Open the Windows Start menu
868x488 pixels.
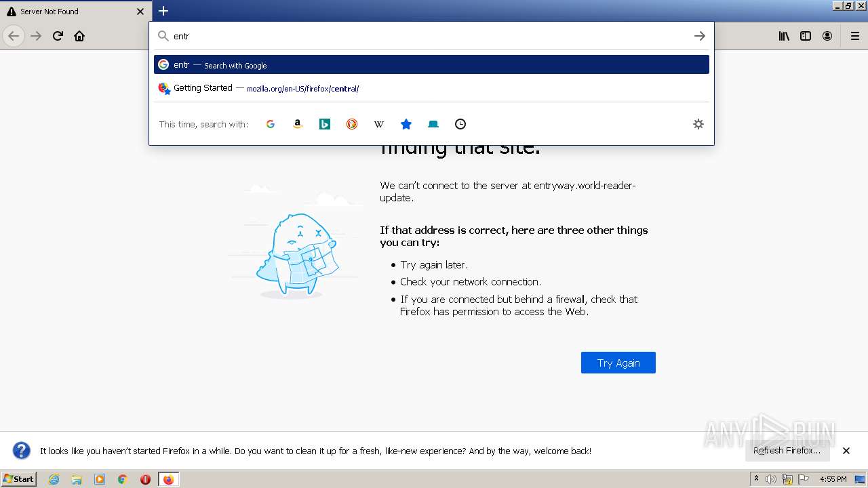(19, 479)
